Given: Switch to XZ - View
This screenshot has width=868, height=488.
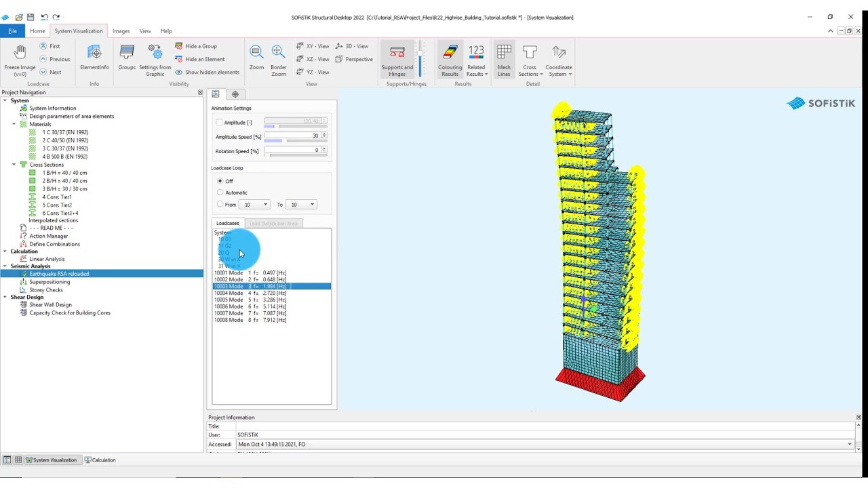Looking at the screenshot, I should (313, 59).
